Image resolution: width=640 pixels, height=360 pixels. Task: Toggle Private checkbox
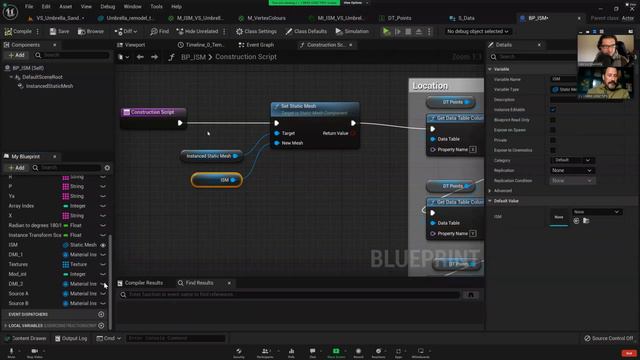(x=553, y=140)
